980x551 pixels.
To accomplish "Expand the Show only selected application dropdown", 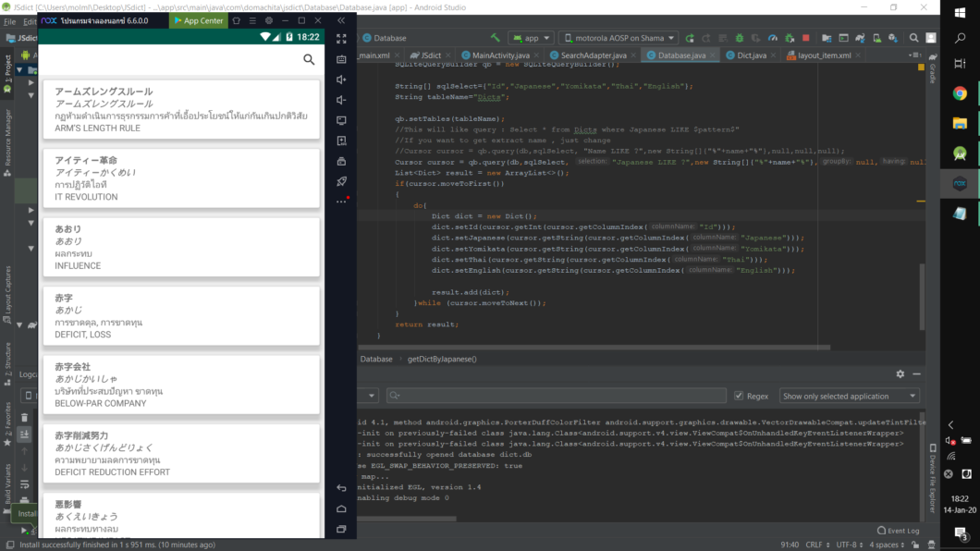I will [x=849, y=396].
